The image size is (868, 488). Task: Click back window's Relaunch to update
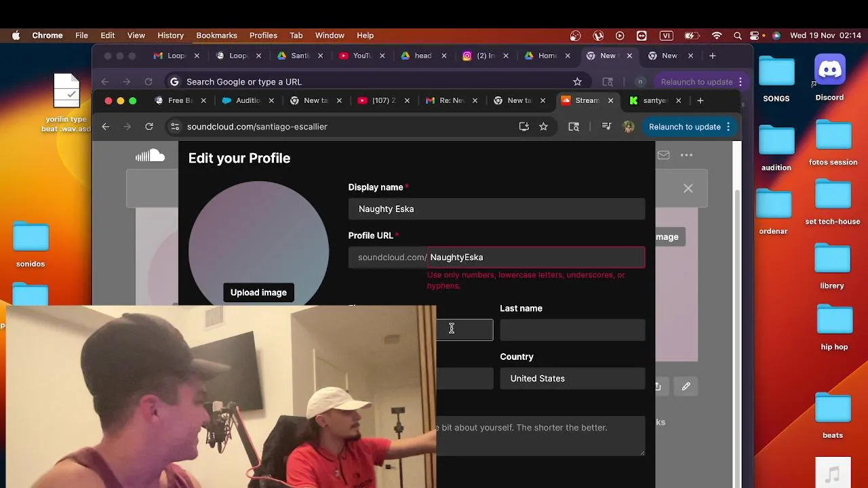pos(696,82)
